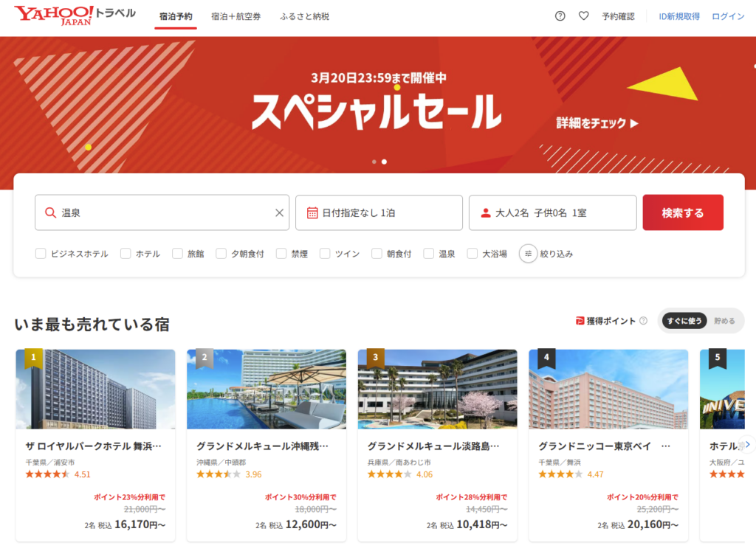Image resolution: width=756 pixels, height=554 pixels.
Task: Click the magnifier icon in search box
Action: point(50,213)
